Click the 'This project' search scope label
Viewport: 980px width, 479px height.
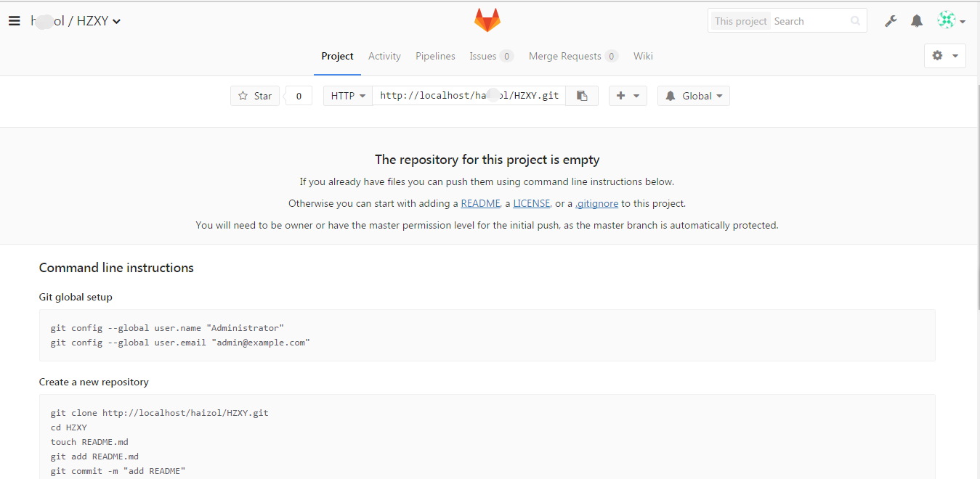tap(740, 21)
